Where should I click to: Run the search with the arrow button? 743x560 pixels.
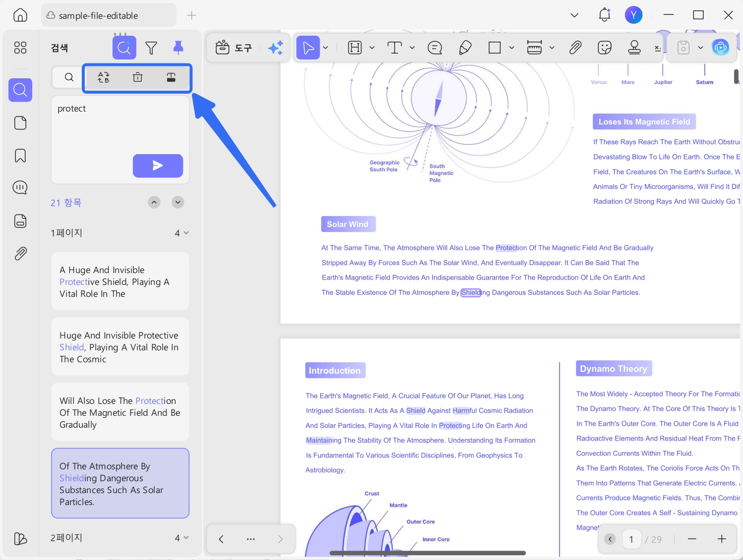tap(158, 166)
